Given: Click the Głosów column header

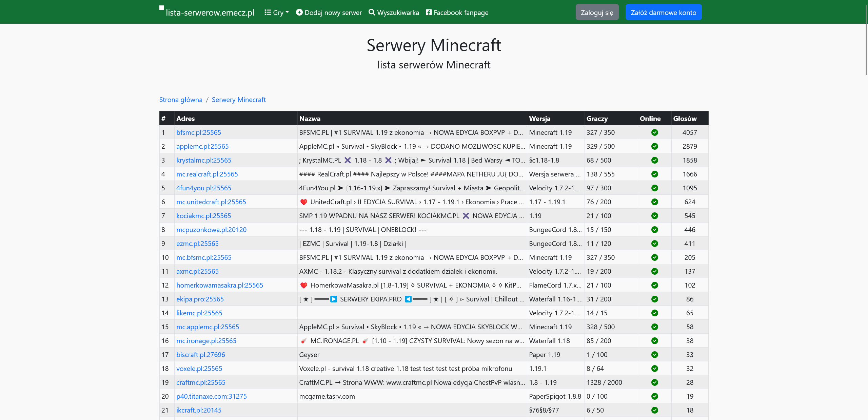Looking at the screenshot, I should tap(685, 119).
